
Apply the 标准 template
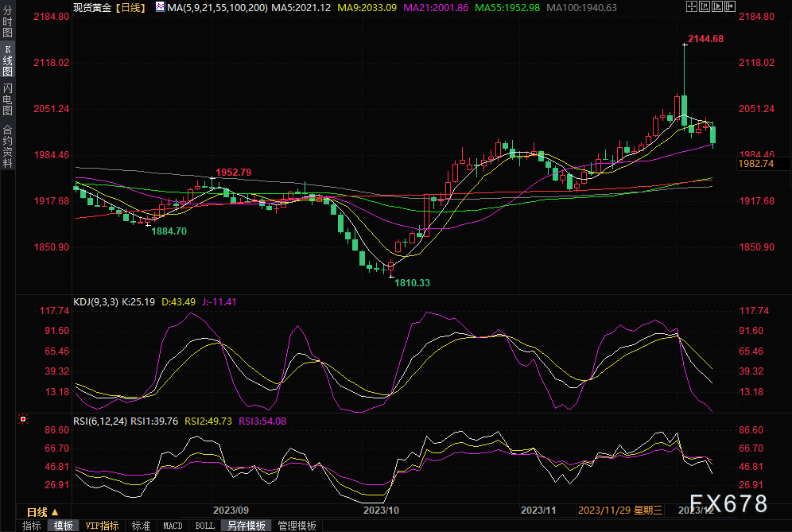point(141,526)
